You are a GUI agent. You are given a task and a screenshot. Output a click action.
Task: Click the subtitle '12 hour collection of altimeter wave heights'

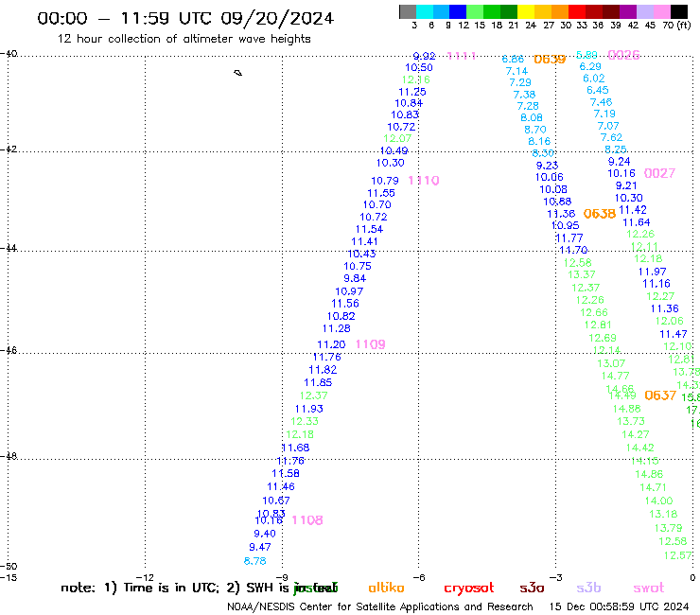(x=184, y=39)
